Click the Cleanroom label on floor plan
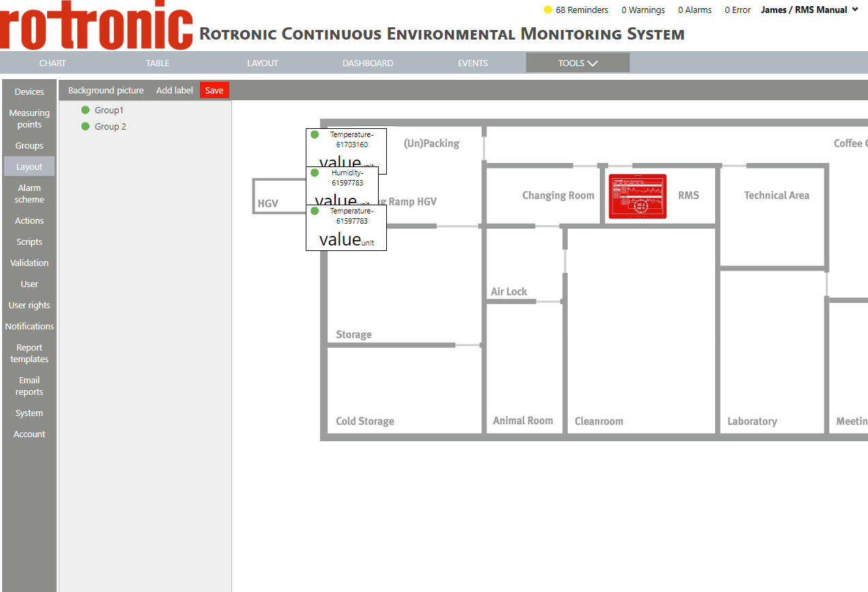 [599, 421]
